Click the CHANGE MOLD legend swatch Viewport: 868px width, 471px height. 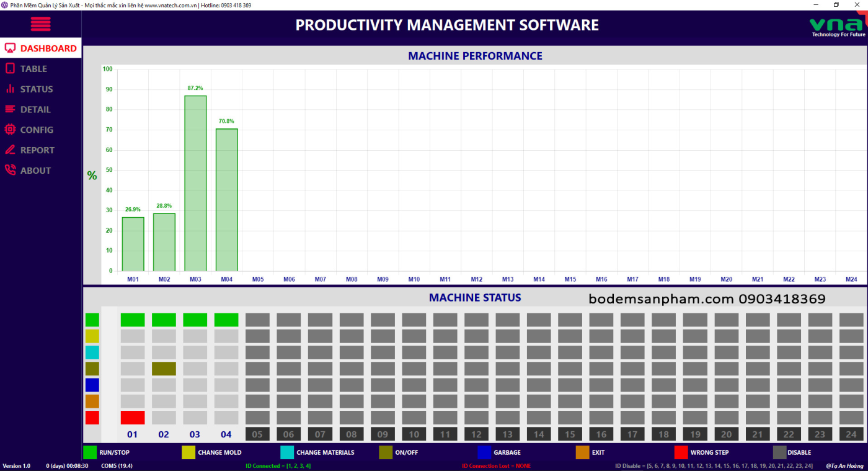point(188,452)
